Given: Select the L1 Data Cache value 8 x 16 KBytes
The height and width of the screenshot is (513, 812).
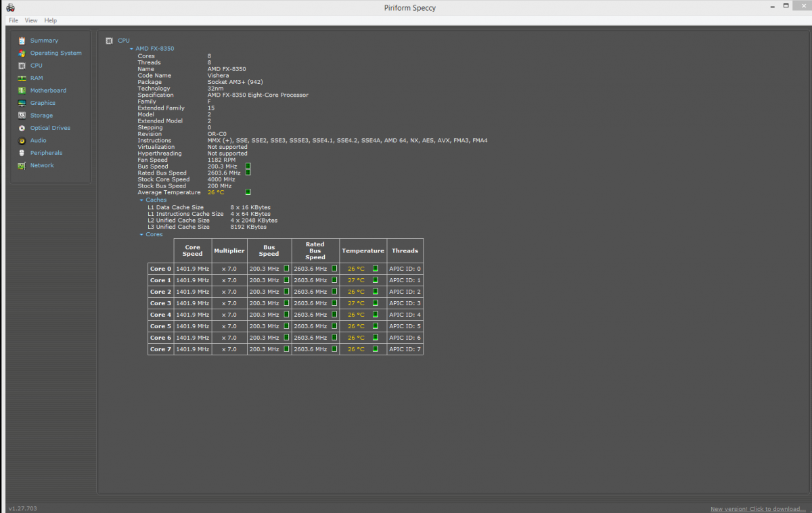Looking at the screenshot, I should coord(250,208).
